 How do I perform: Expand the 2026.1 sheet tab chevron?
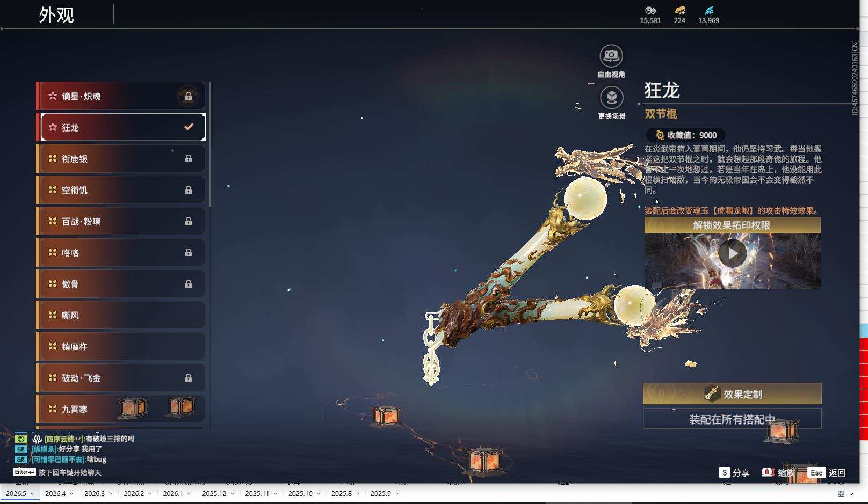(189, 494)
